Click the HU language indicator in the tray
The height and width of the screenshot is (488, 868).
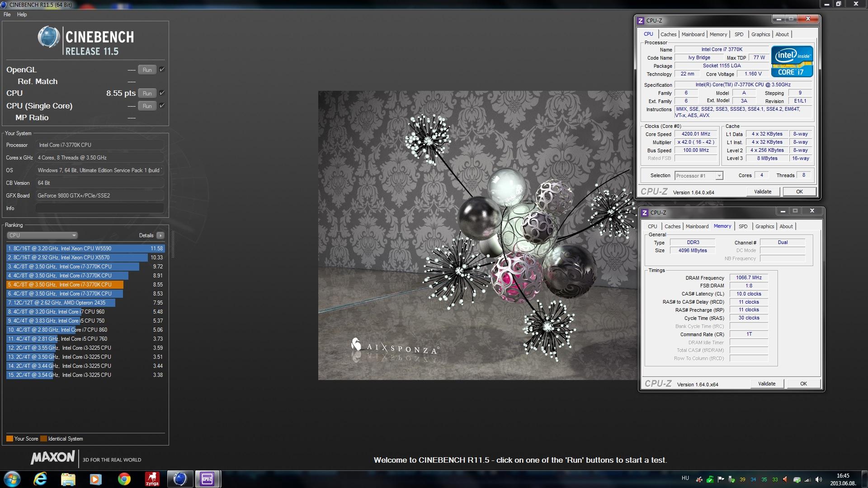tap(685, 478)
